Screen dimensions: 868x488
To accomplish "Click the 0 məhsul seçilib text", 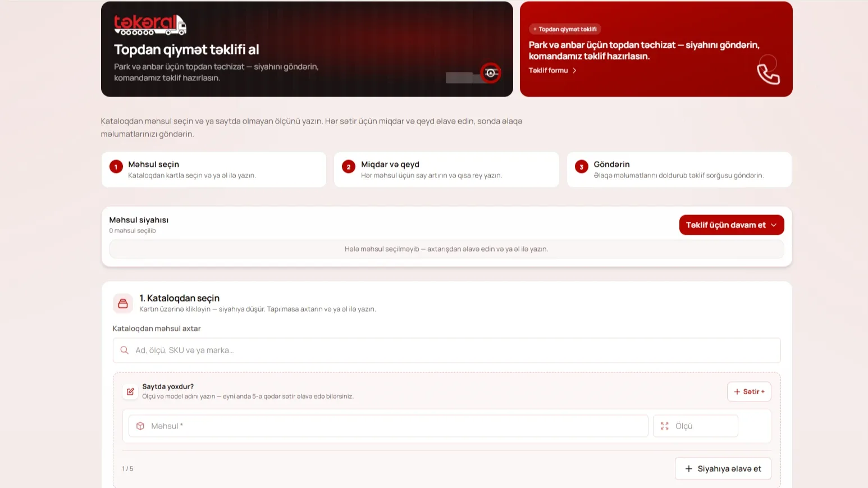I will (133, 231).
